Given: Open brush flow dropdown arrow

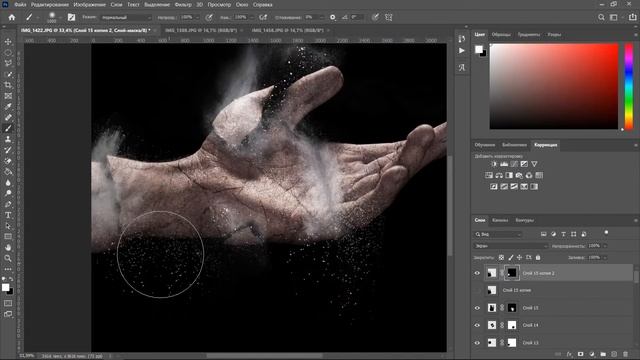Looking at the screenshot, I should (251, 18).
